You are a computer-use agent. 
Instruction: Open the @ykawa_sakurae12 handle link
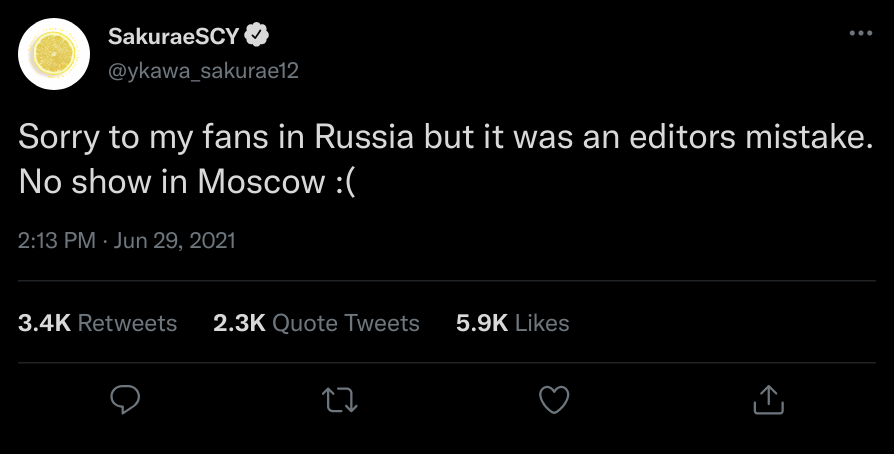tap(203, 69)
